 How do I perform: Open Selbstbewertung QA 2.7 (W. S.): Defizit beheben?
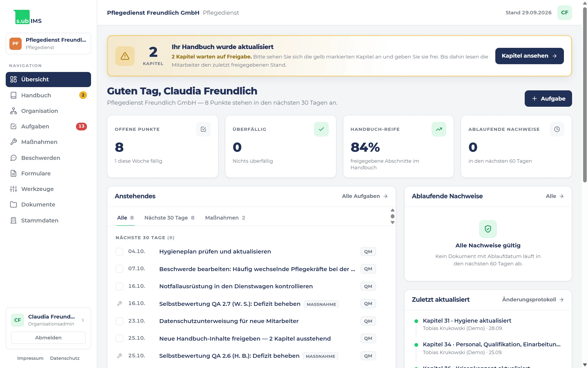230,304
